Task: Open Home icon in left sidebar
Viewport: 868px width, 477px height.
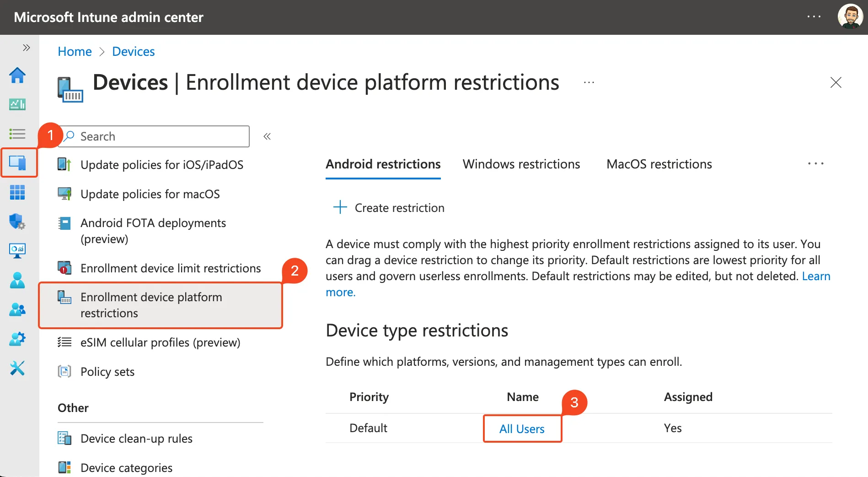Action: 17,75
